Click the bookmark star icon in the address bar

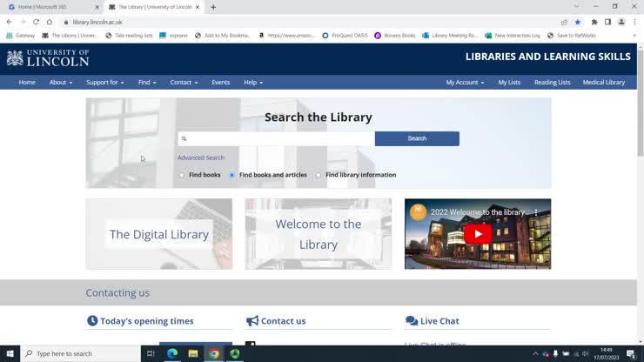click(578, 22)
